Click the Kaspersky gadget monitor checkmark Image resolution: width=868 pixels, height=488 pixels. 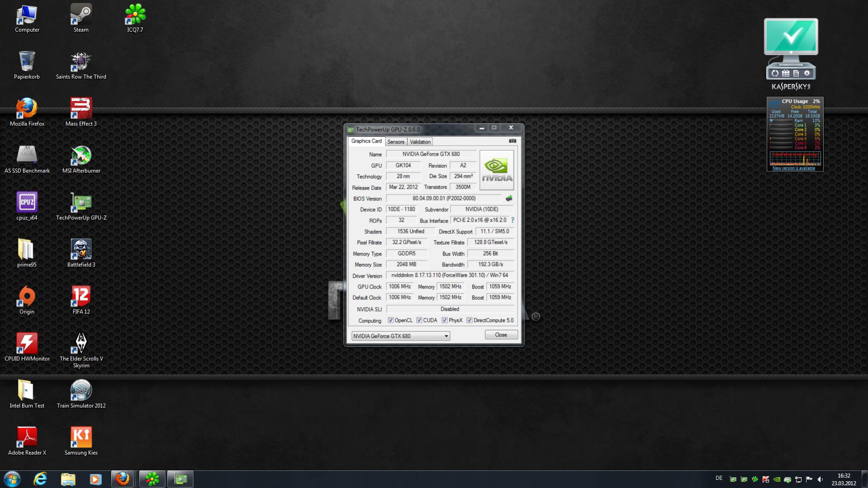pos(791,36)
